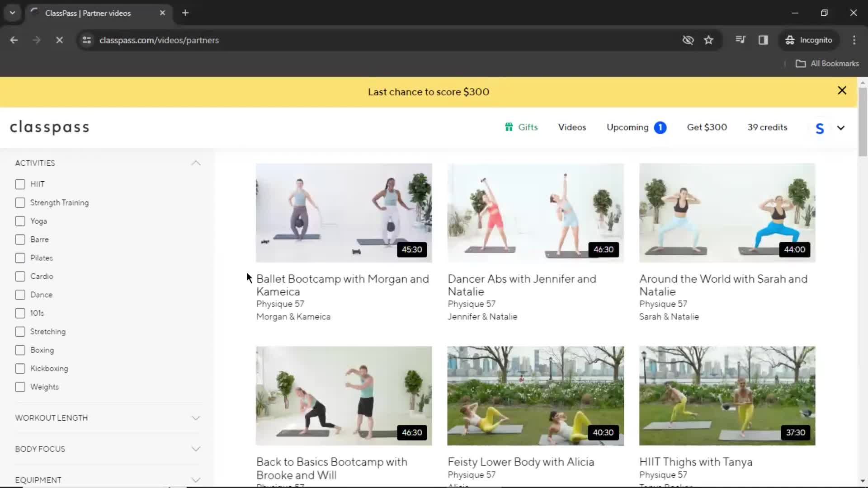Click the instructor text Jennifer & Natalie

pos(482,317)
